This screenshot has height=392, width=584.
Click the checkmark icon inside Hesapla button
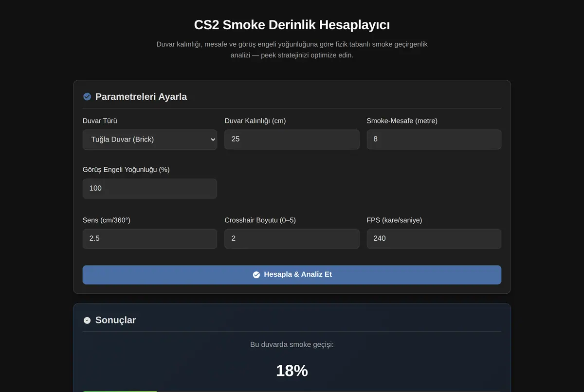(x=256, y=275)
